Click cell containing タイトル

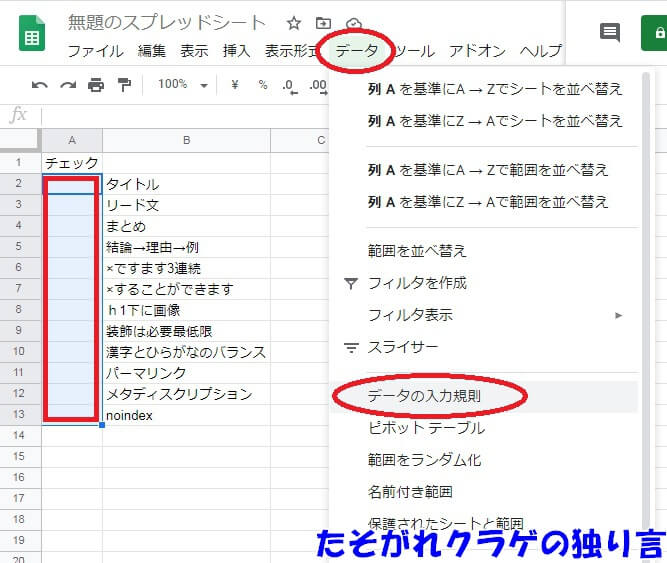pyautogui.click(x=186, y=184)
